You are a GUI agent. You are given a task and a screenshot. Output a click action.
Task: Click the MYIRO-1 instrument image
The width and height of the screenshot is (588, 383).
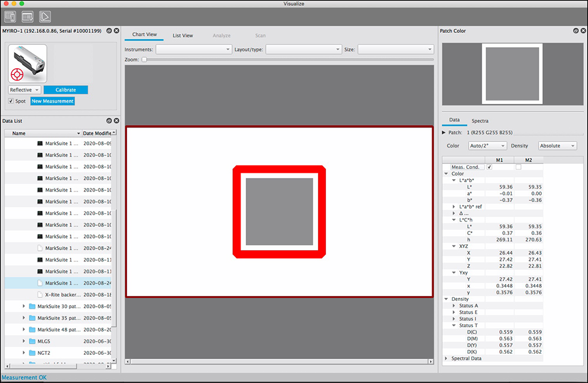tap(28, 63)
